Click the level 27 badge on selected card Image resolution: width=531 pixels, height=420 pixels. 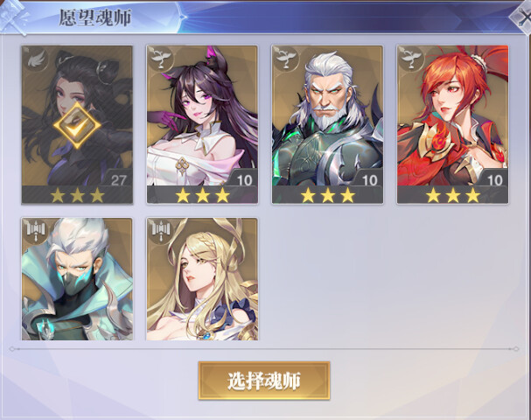118,180
